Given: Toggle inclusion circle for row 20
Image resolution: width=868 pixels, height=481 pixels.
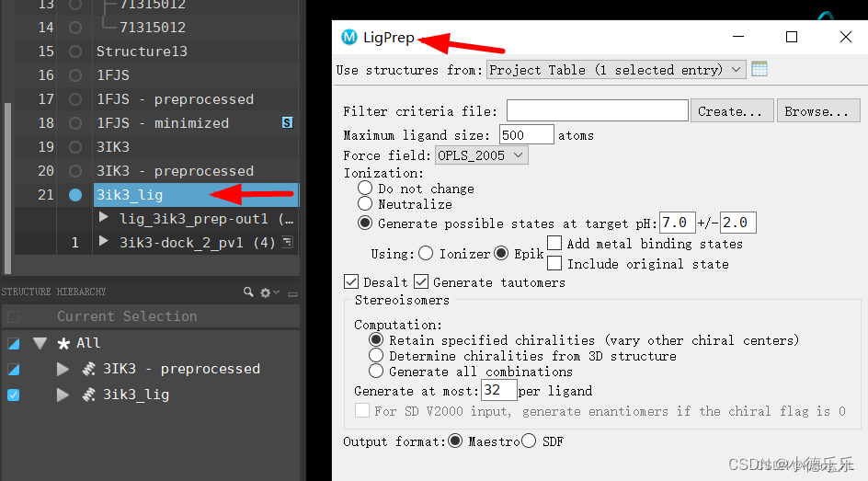Looking at the screenshot, I should tap(75, 171).
